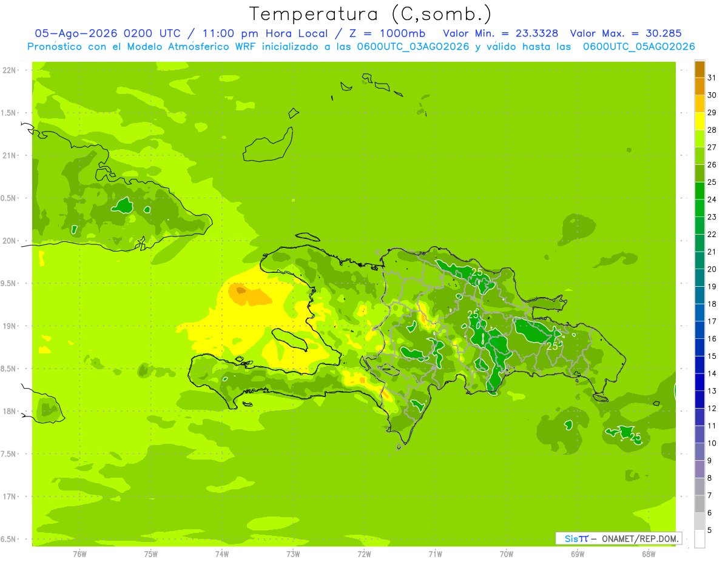This screenshot has width=728, height=562.
Task: Click the '17N' latitude axis label
Action: tap(9, 497)
